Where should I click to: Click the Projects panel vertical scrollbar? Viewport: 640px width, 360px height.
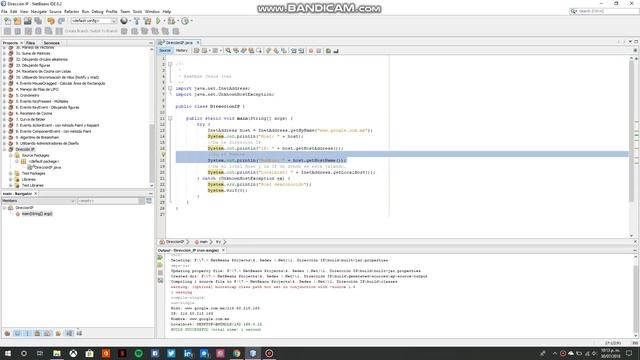[x=152, y=154]
